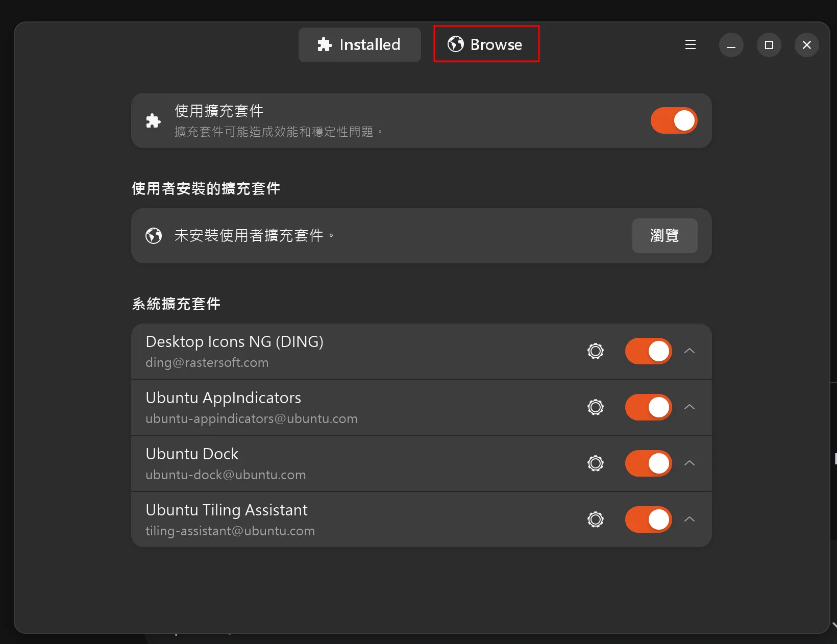Switch to the Browse tab
Screen dimensions: 837x644
pyautogui.click(x=486, y=44)
